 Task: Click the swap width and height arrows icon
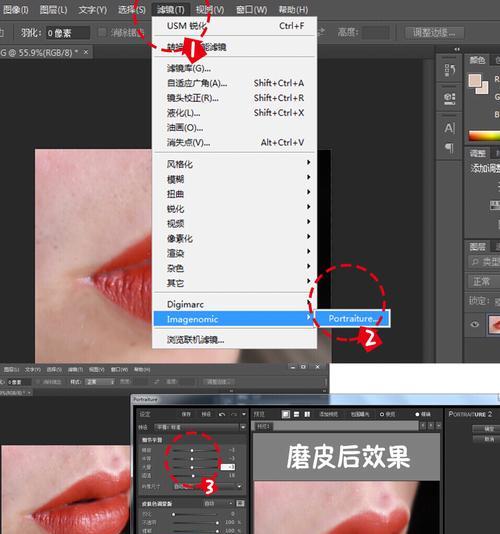tap(320, 32)
